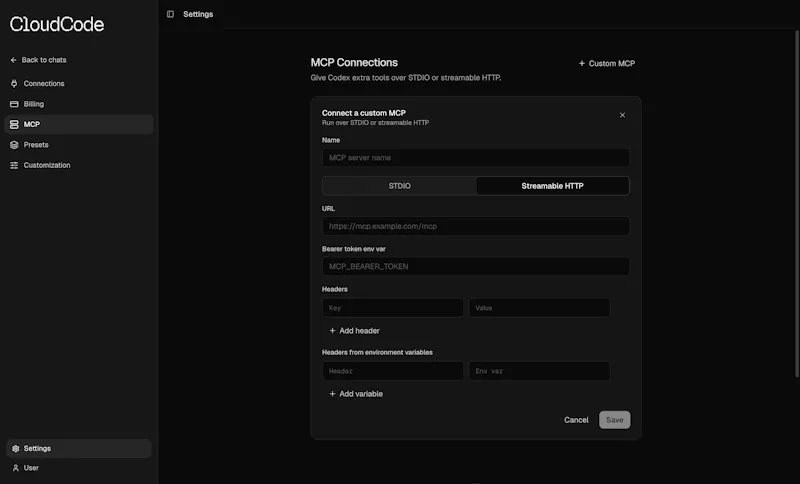The width and height of the screenshot is (800, 484).
Task: Open the Customization page
Action: 79,165
